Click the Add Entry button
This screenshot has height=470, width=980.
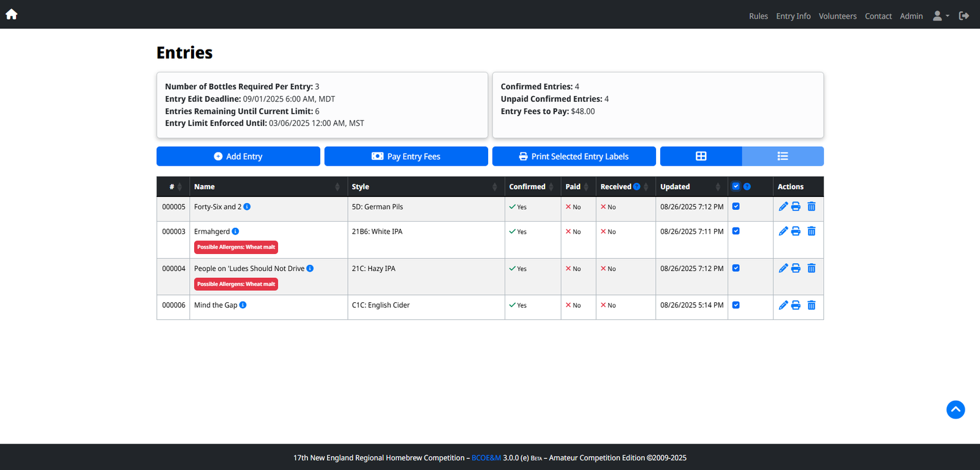pos(238,157)
